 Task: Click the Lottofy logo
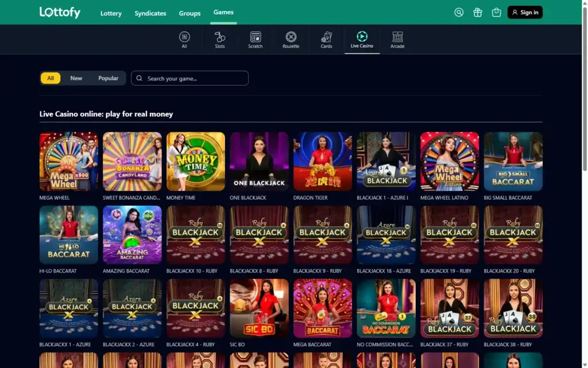point(60,12)
